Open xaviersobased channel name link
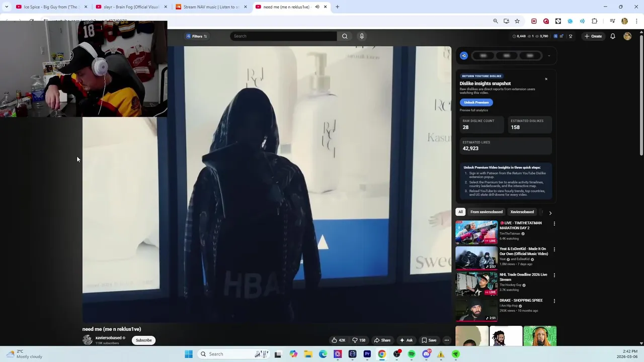Screen dimensions: 644x362 pos(109,338)
